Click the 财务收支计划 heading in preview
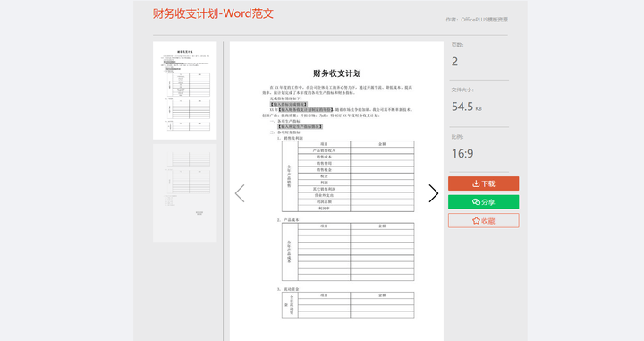 (337, 73)
